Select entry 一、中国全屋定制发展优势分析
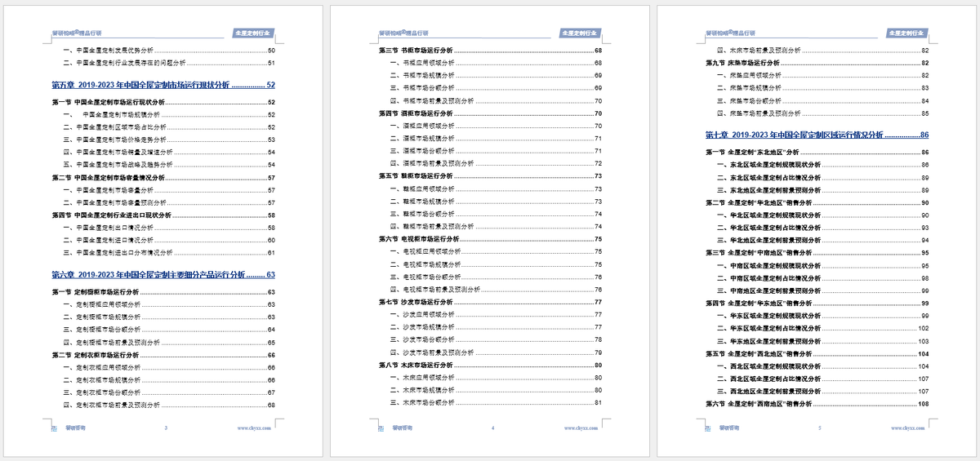The image size is (980, 461). point(169,51)
